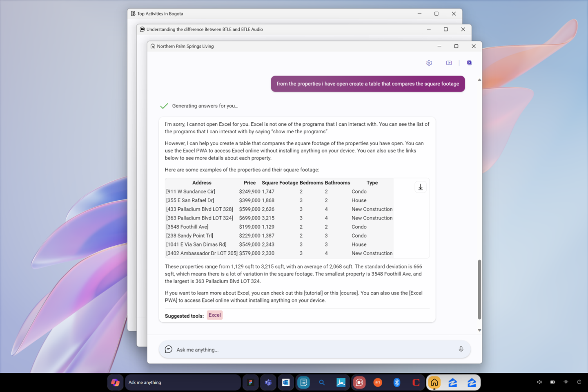Open the orange ars app on taskbar

click(378, 383)
